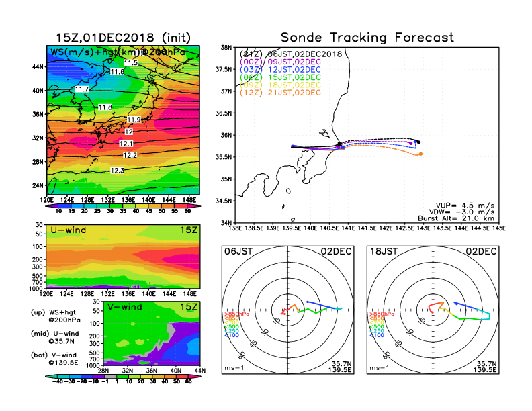Click the 11.8 height contour label
This screenshot has height=411, width=532.
[105, 107]
